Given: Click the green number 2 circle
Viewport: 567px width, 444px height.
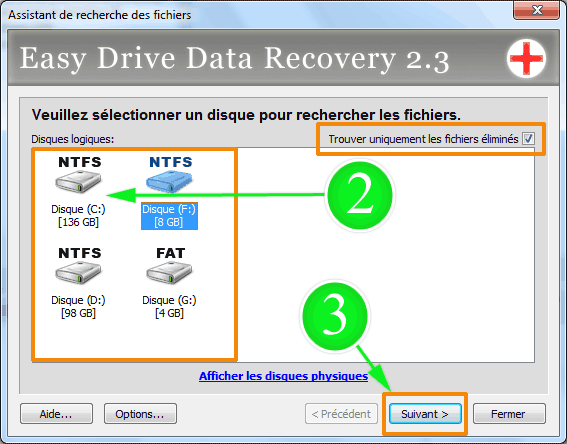Looking at the screenshot, I should [x=360, y=195].
